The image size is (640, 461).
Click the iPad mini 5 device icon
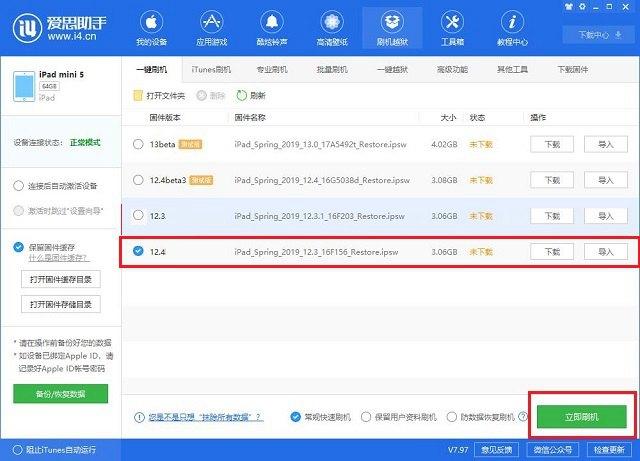tap(24, 86)
